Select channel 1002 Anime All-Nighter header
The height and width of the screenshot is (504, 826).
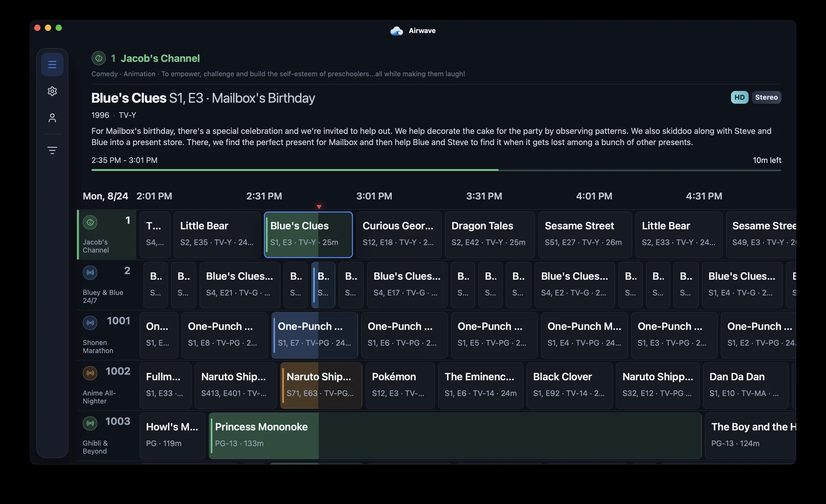(107, 386)
